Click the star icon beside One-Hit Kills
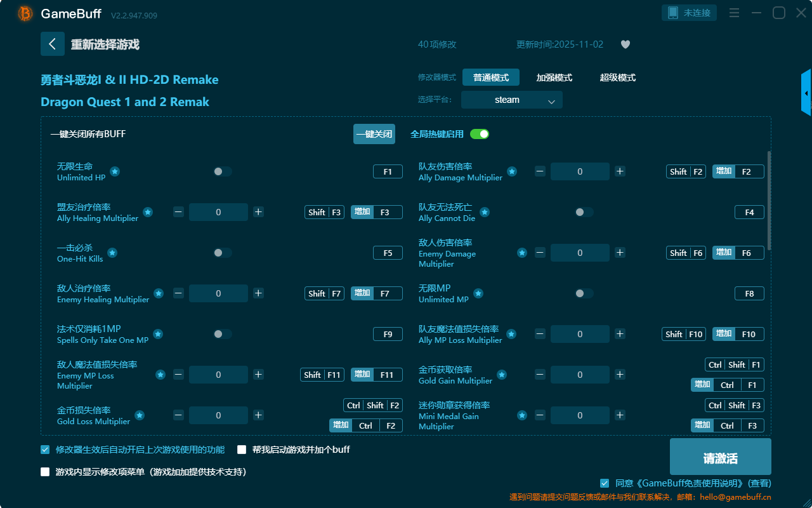The width and height of the screenshot is (812, 508). click(112, 253)
